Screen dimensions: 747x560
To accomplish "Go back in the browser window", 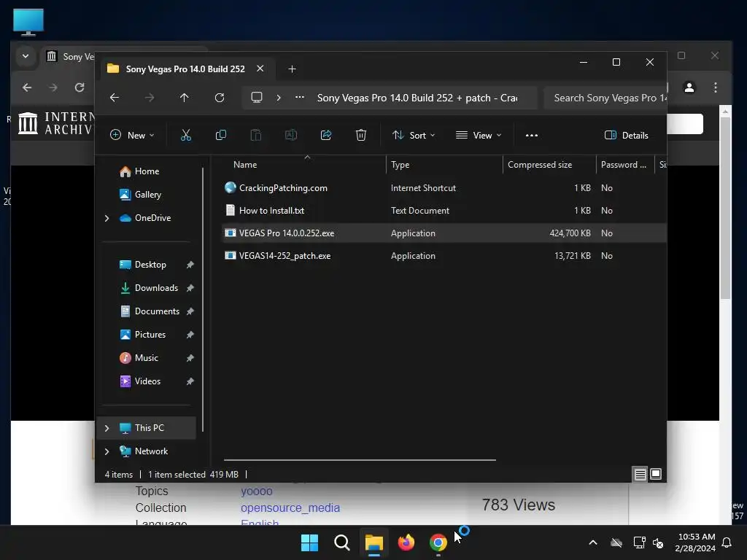I will pos(27,87).
